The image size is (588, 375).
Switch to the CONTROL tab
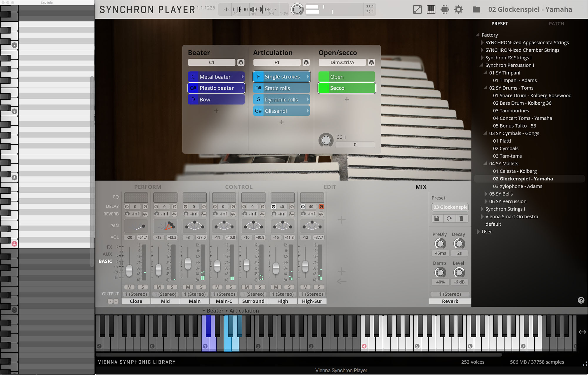[239, 187]
